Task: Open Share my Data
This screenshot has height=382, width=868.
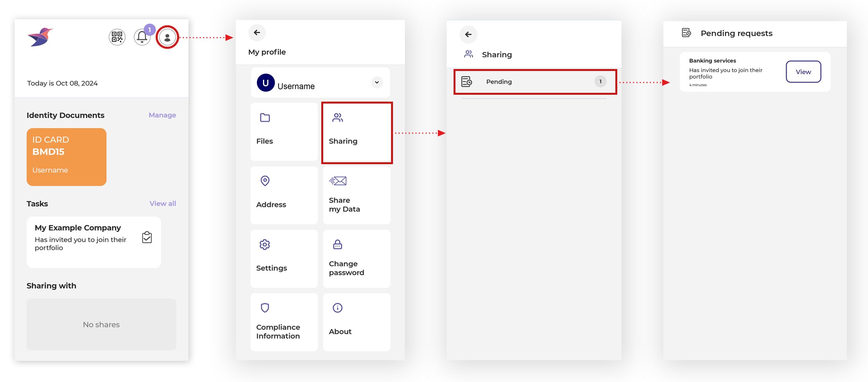Action: tap(357, 195)
